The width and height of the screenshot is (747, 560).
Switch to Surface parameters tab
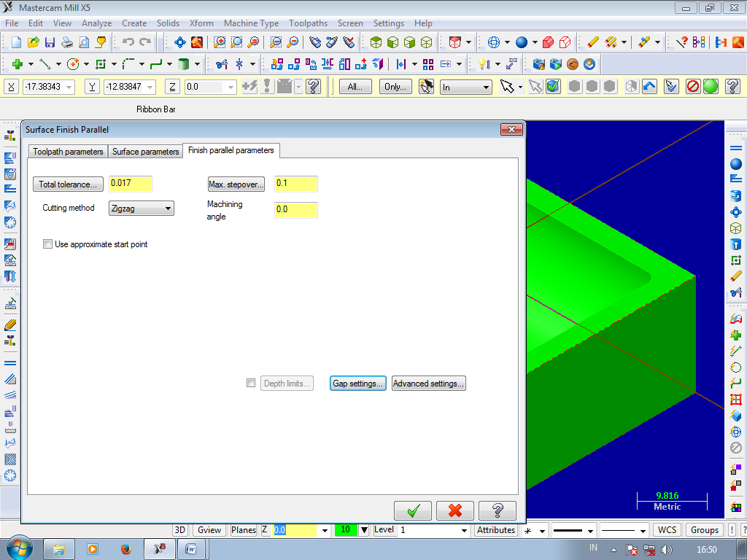click(146, 152)
